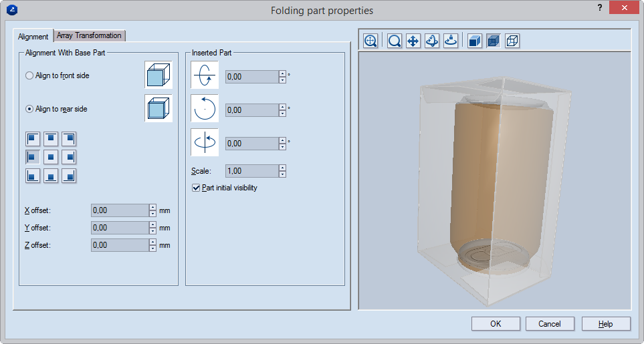
Task: Activate the pan view tool
Action: tap(413, 41)
